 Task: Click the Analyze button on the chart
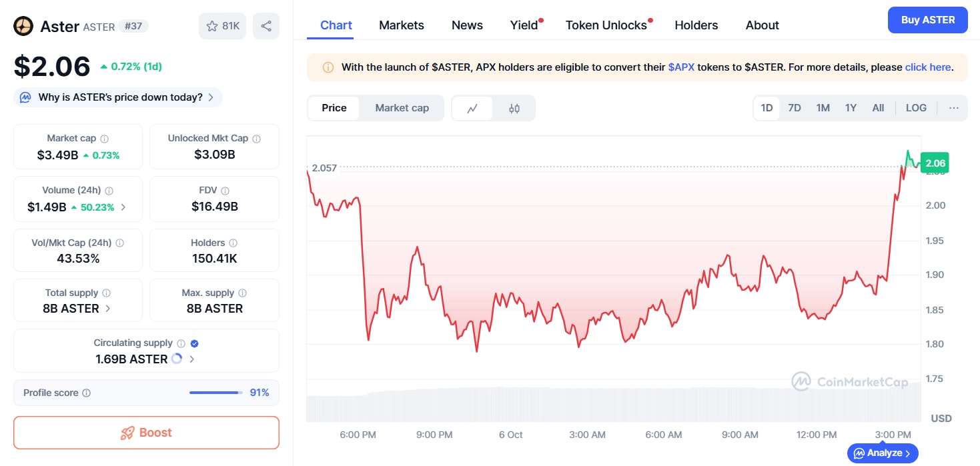pyautogui.click(x=882, y=453)
